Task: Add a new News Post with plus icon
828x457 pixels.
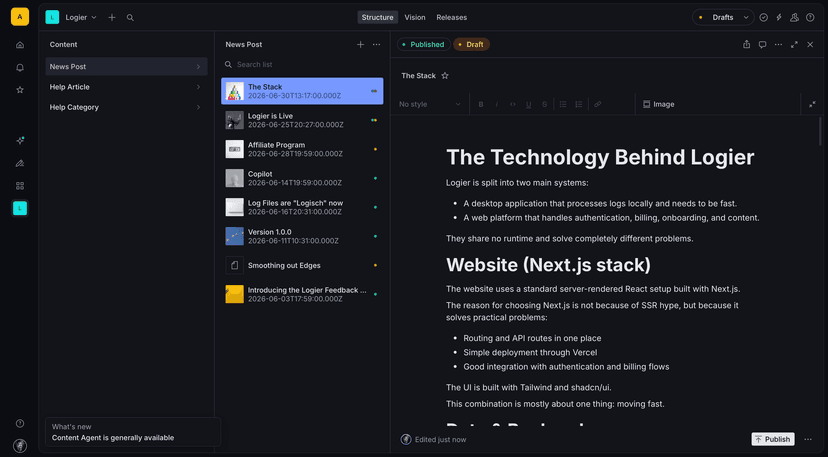Action: pos(360,44)
